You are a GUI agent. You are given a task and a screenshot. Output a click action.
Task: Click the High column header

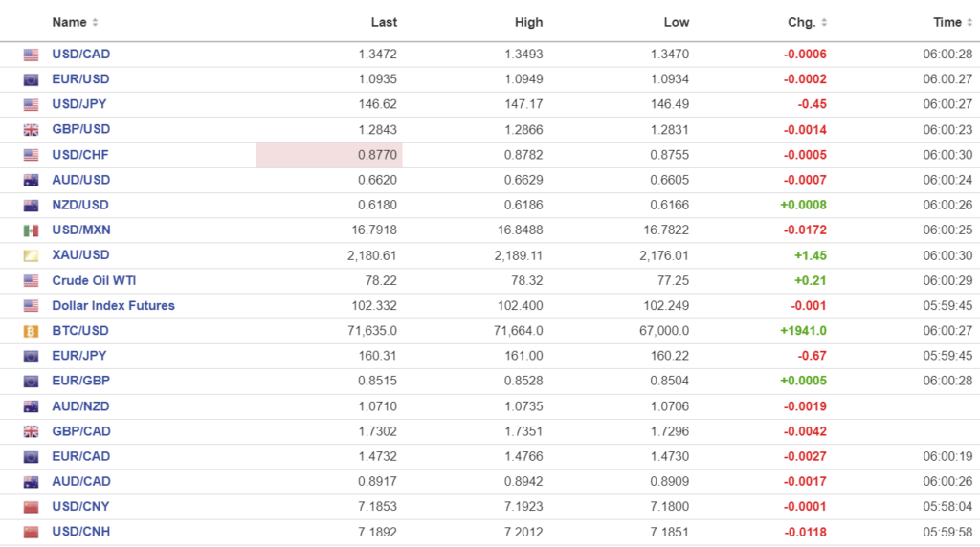point(528,22)
